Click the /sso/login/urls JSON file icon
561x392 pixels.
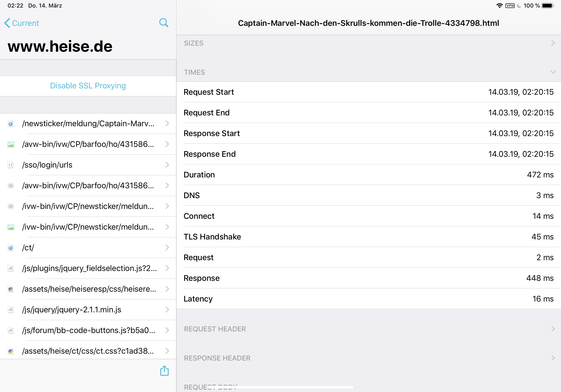click(11, 165)
